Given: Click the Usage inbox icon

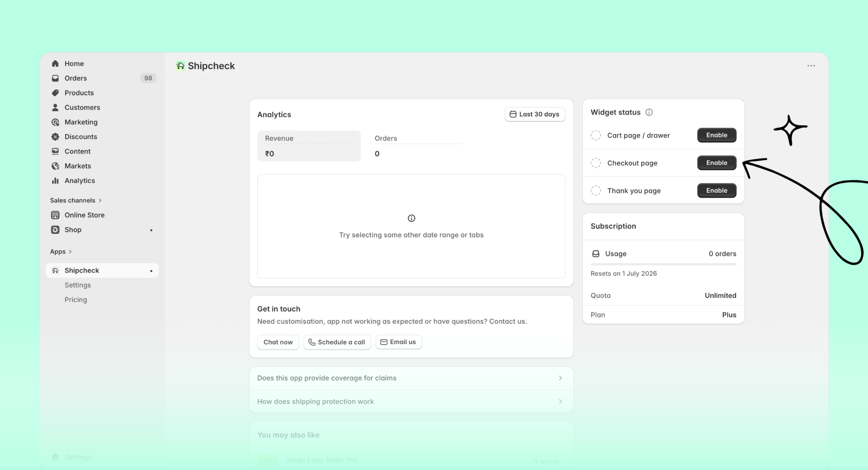Looking at the screenshot, I should pyautogui.click(x=596, y=253).
